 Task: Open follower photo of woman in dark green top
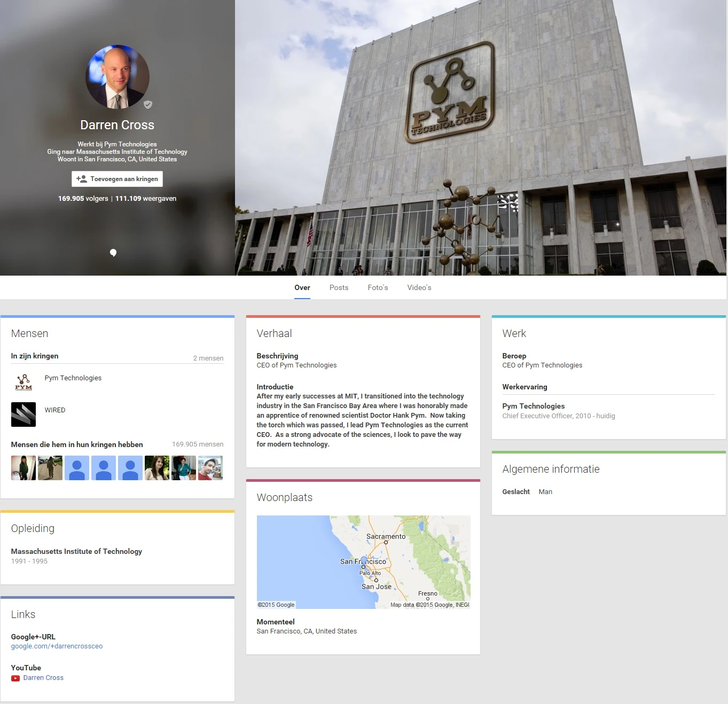pos(24,468)
